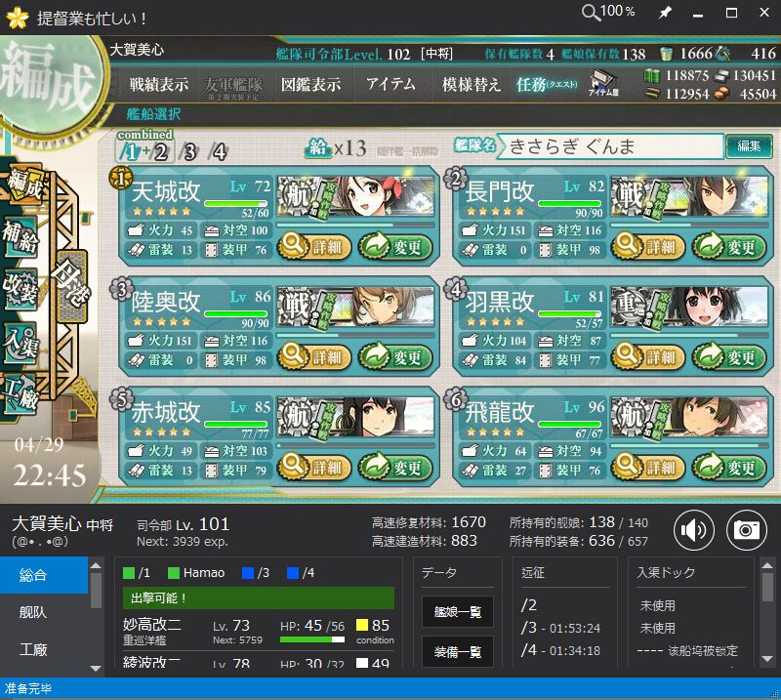Click the zoom 100% magnifier control
Screen dimensions: 781x700
click(x=608, y=12)
